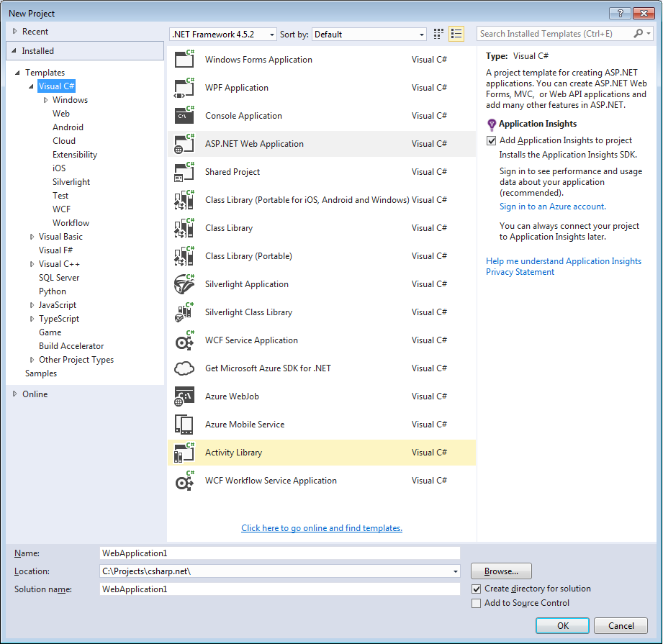This screenshot has width=663, height=644.
Task: Select the Shared Project template icon
Action: pos(184,171)
